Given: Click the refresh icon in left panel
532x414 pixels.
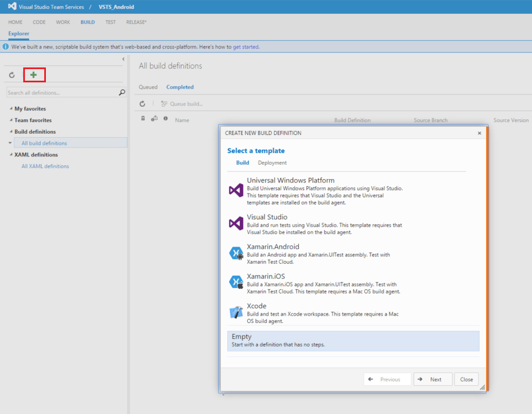Looking at the screenshot, I should click(12, 75).
